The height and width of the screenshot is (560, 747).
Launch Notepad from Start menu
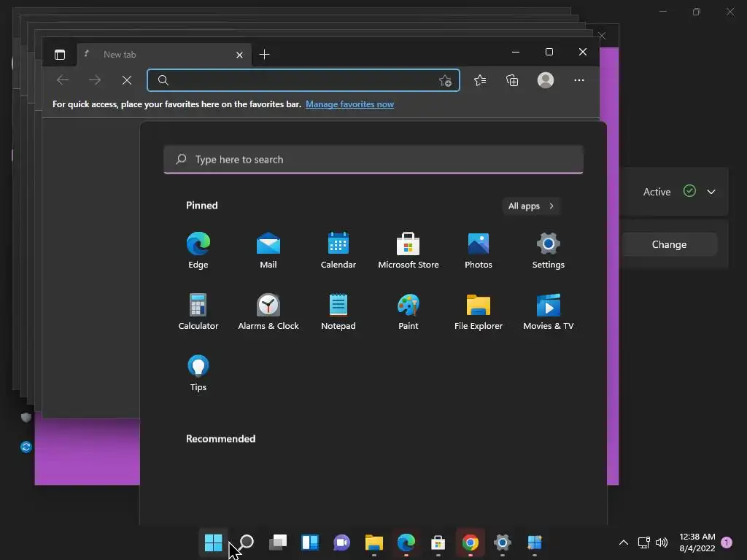338,312
